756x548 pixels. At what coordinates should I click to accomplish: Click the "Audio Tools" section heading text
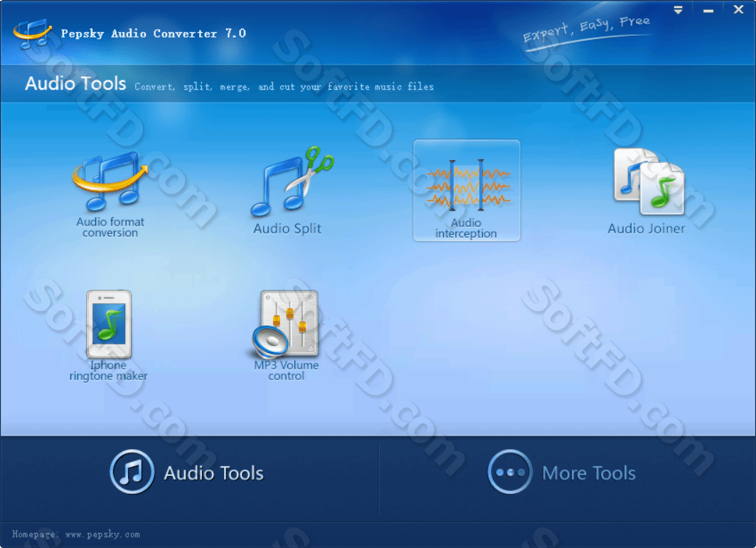pyautogui.click(x=75, y=83)
